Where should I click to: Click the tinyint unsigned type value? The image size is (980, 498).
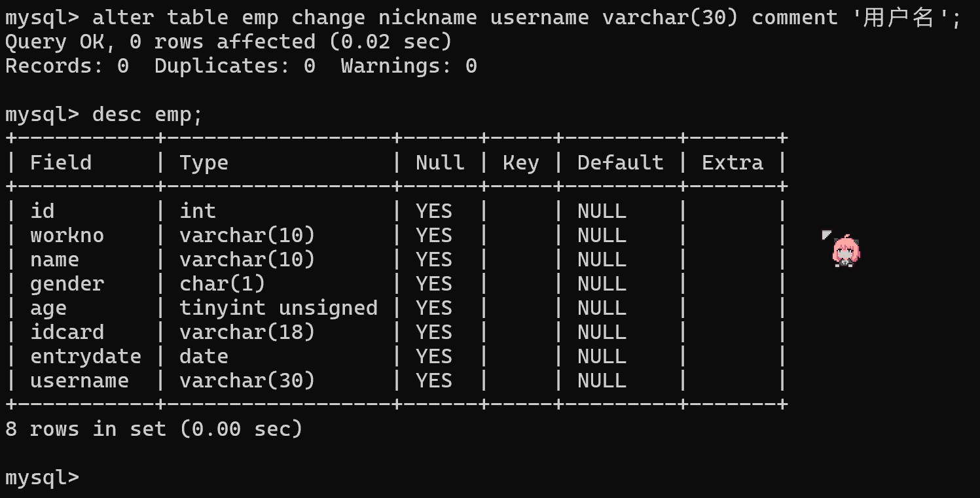pyautogui.click(x=278, y=308)
